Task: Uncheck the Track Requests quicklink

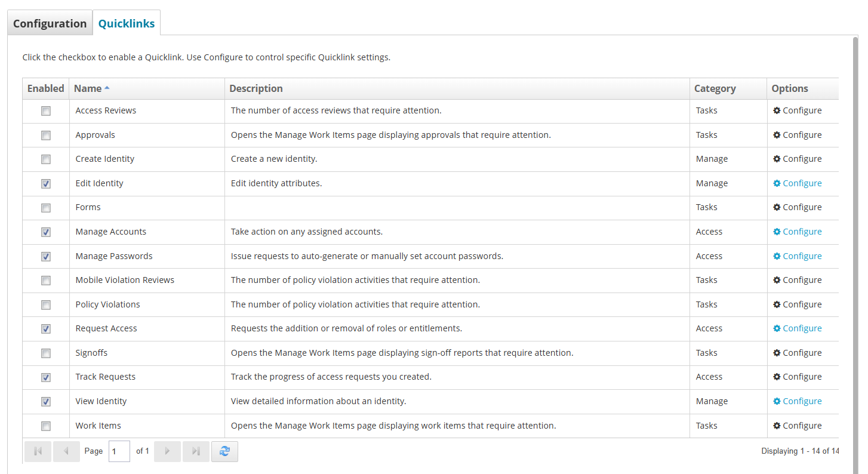Action: click(x=46, y=377)
